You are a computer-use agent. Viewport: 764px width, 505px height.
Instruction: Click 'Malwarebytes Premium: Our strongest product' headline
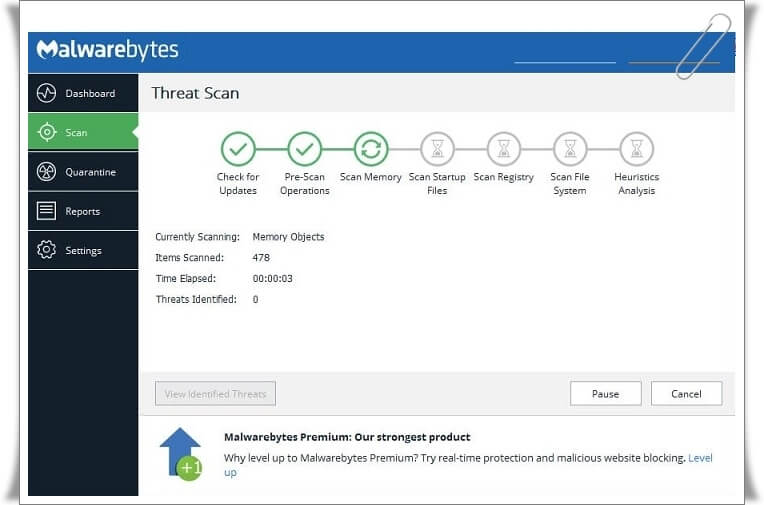347,437
